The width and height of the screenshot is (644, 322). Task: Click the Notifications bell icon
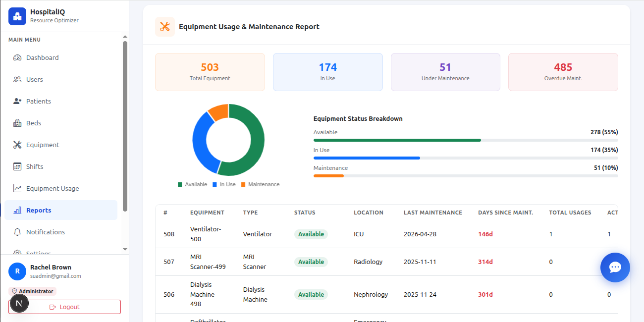tap(17, 232)
